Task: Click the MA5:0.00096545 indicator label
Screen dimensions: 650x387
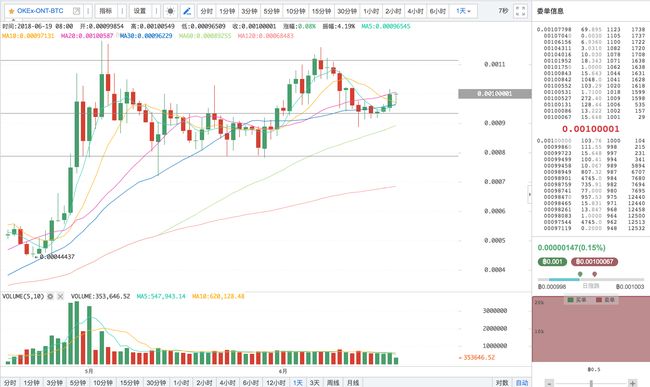Action: 386,26
